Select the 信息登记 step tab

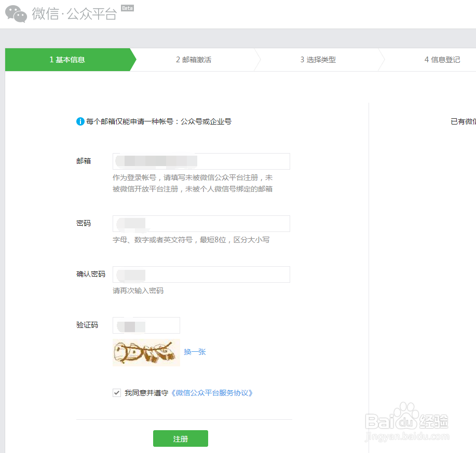(442, 60)
